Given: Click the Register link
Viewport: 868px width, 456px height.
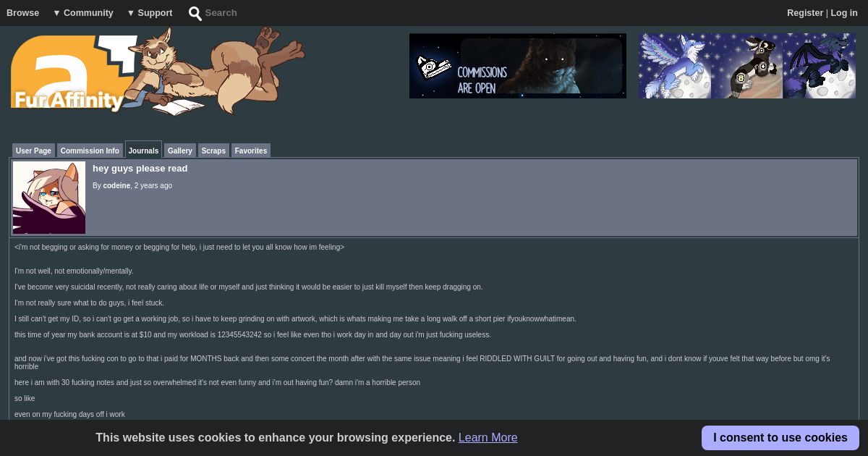Looking at the screenshot, I should point(805,13).
